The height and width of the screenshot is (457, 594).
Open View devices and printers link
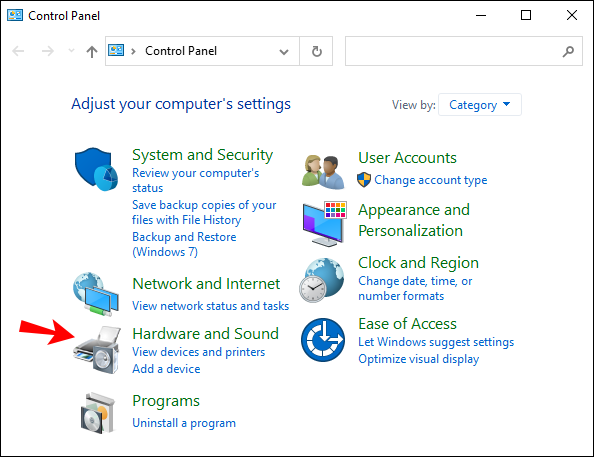click(x=199, y=352)
